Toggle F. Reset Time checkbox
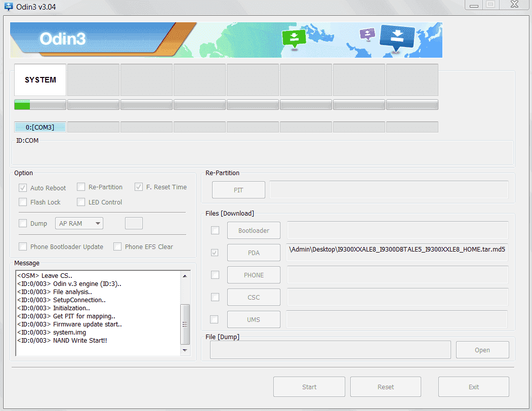 (x=138, y=187)
